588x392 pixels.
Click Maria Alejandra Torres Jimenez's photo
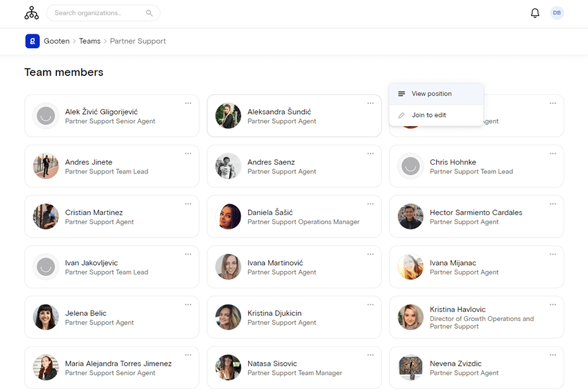(x=46, y=367)
